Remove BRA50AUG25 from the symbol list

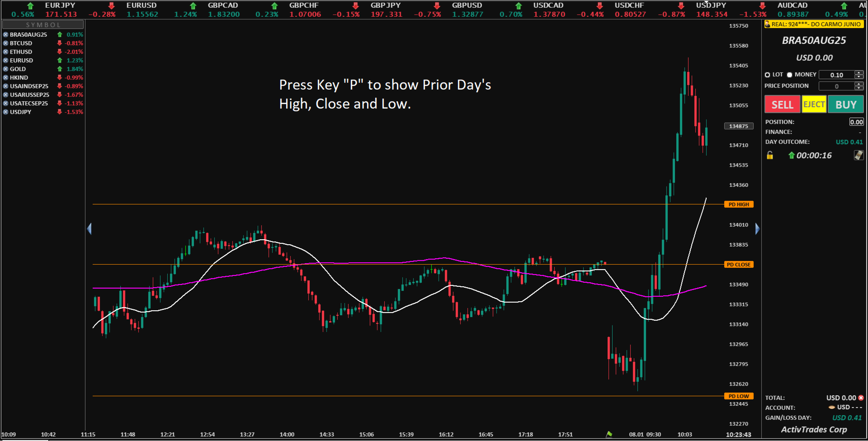point(5,35)
